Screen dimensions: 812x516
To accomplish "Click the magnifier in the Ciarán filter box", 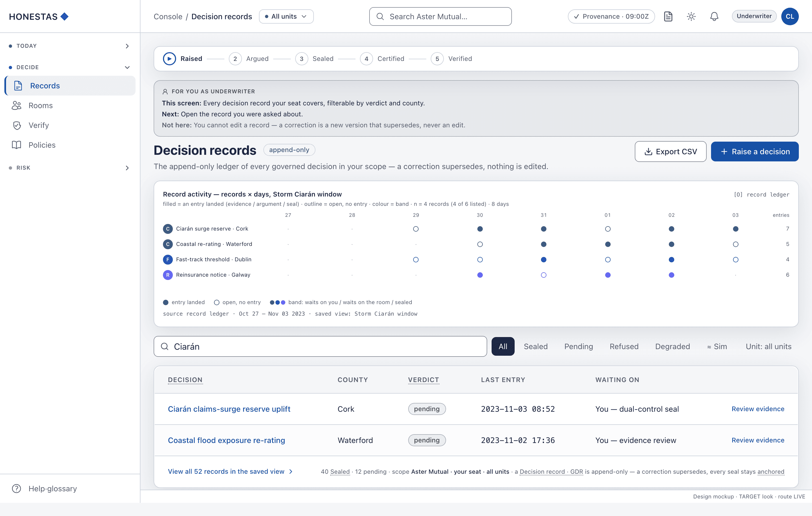I will [165, 347].
